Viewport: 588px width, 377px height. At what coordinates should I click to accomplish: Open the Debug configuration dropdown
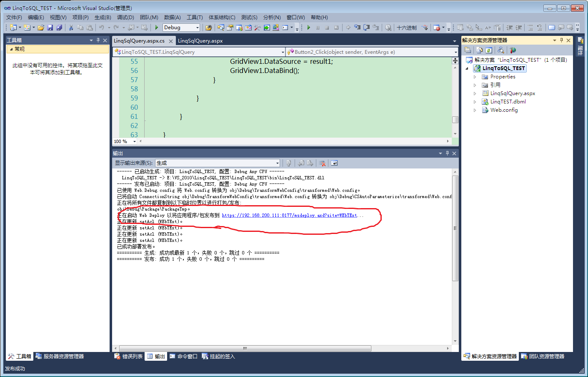click(181, 28)
